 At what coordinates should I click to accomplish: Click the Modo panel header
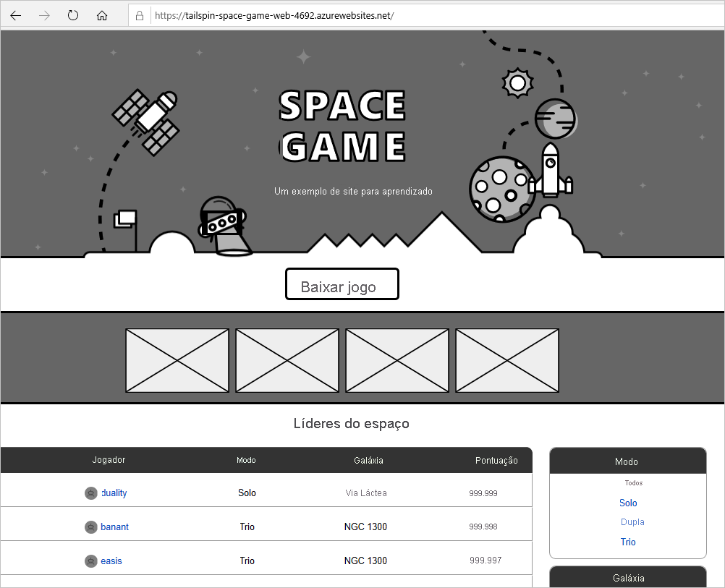627,461
